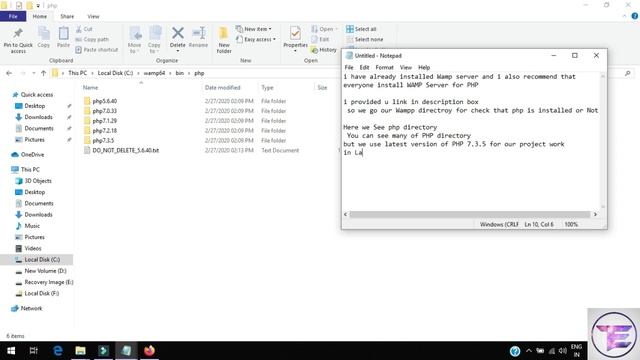Switch to Notepad taskbar icon
The image size is (640, 360).
(126, 351)
